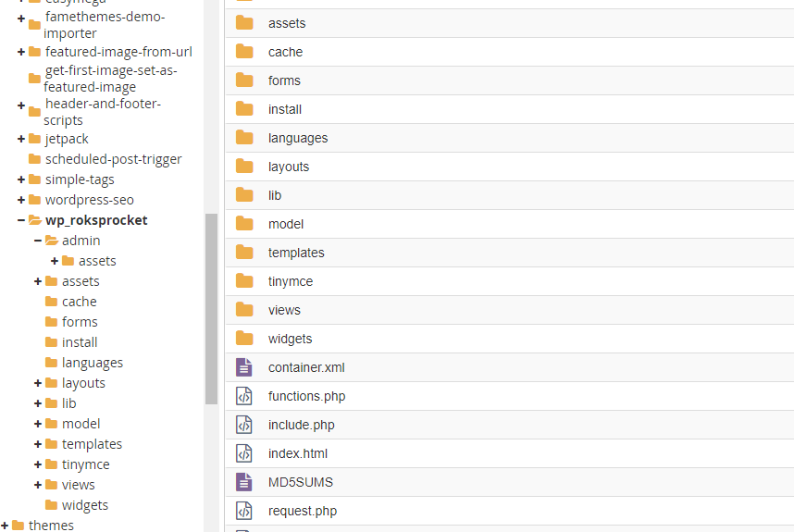Click jetpack folder icon in tree
Image resolution: width=794 pixels, height=532 pixels.
pos(34,139)
